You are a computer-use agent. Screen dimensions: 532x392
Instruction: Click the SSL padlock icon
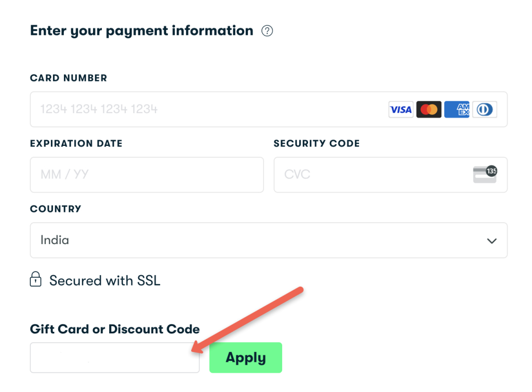click(35, 280)
